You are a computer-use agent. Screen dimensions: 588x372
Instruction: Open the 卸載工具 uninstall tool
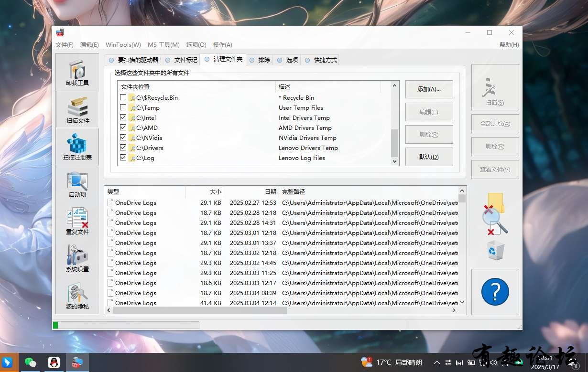pos(77,73)
